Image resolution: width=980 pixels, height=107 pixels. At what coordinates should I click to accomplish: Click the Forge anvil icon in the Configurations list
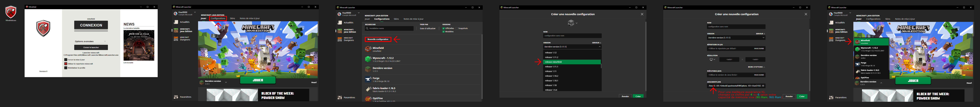[x=368, y=79]
